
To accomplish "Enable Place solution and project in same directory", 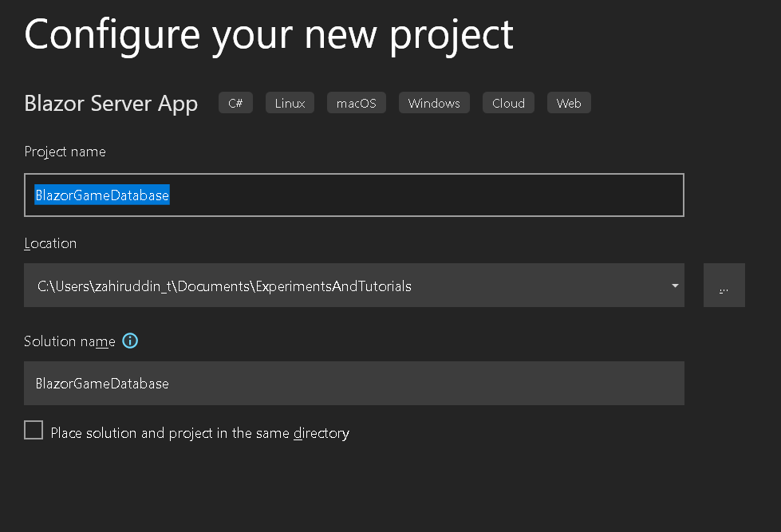I will pos(34,430).
